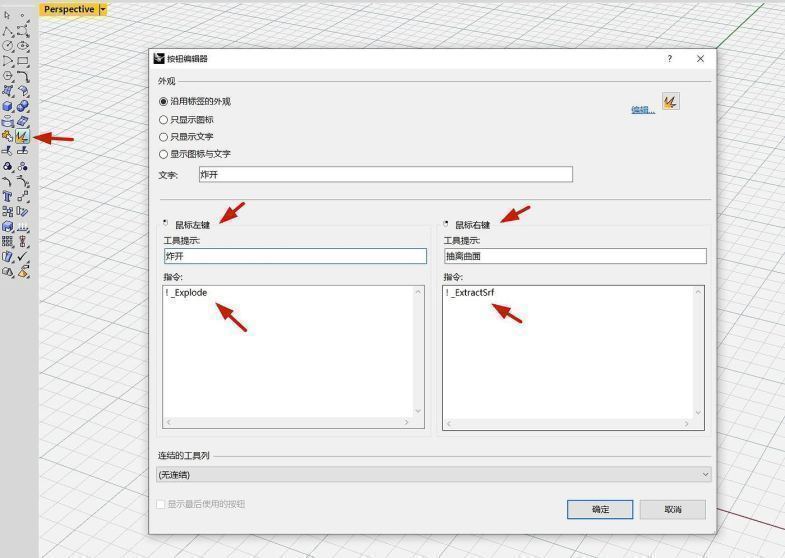Viewport: 785px width, 558px height.
Task: Click the green Check objects checkmark icon
Action: [x=23, y=256]
